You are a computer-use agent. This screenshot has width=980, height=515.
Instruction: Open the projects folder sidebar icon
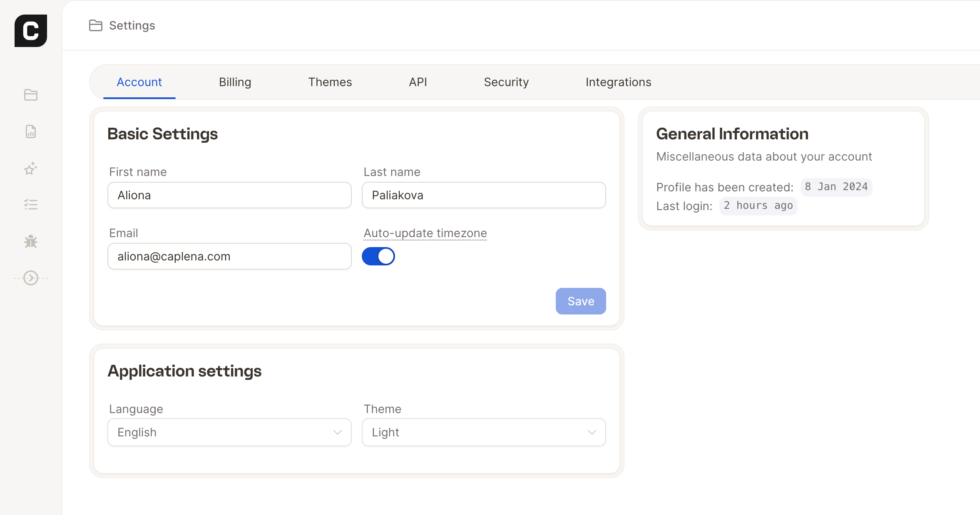(31, 95)
